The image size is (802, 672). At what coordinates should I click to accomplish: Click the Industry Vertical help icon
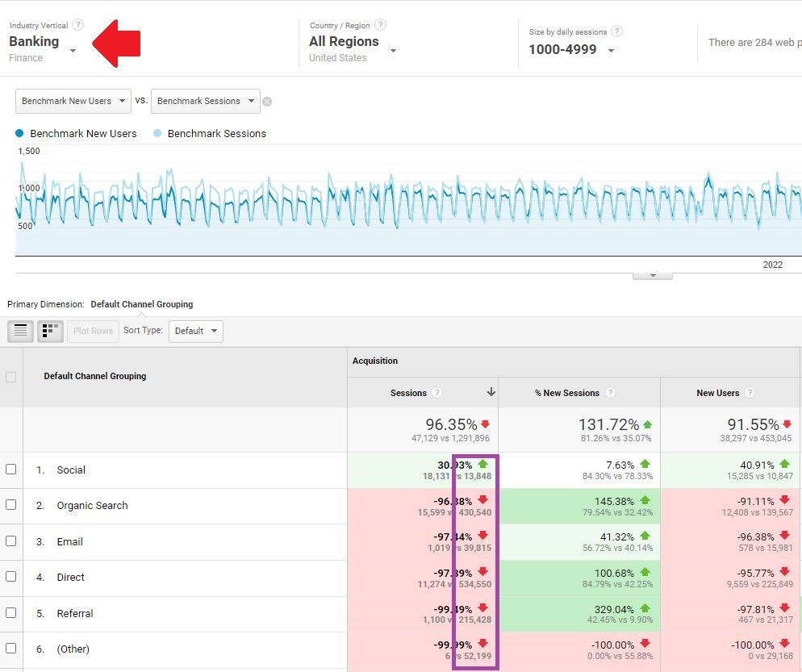pos(77,24)
